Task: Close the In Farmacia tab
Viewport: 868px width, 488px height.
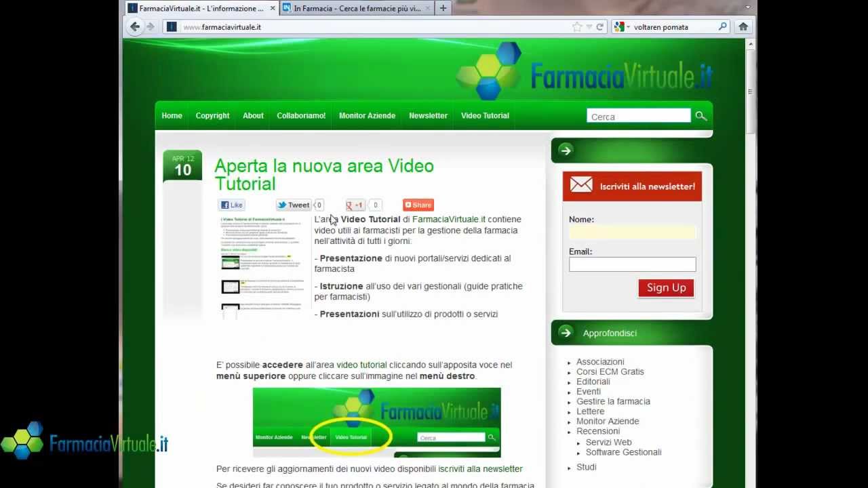Action: coord(427,8)
